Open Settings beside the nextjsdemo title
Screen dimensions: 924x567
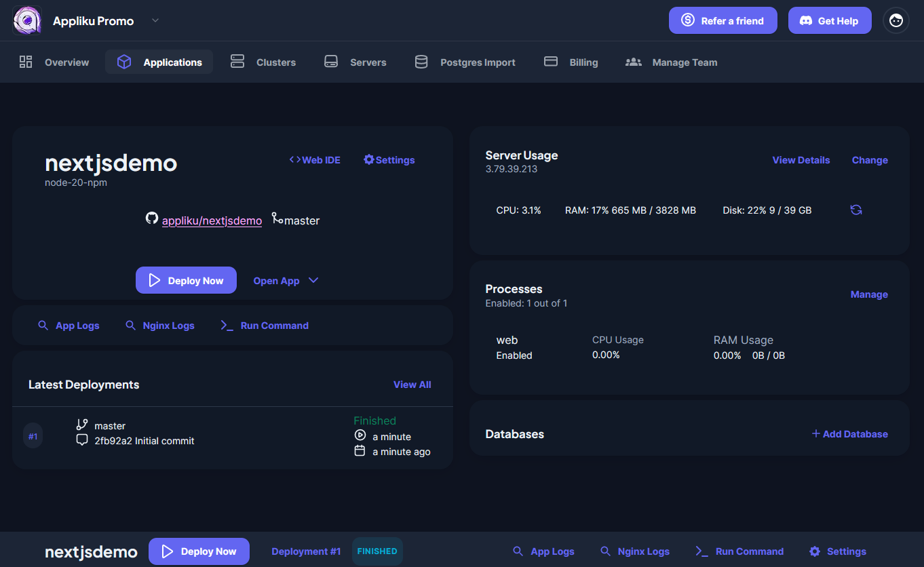click(x=389, y=160)
